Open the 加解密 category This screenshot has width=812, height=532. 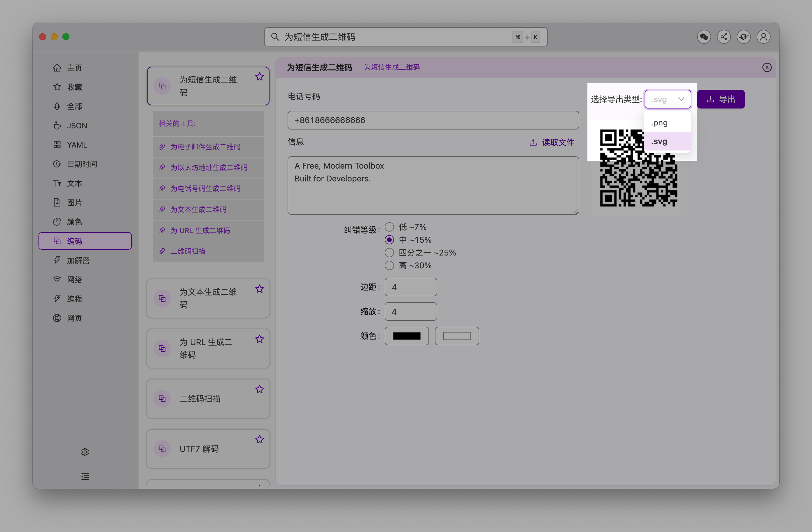(85, 261)
